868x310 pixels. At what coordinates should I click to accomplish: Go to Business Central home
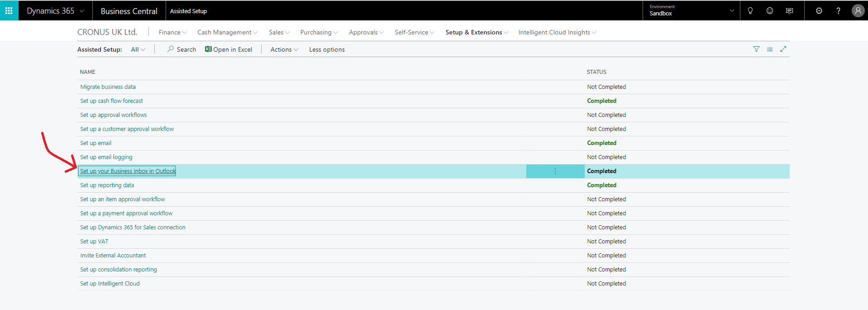tap(129, 11)
